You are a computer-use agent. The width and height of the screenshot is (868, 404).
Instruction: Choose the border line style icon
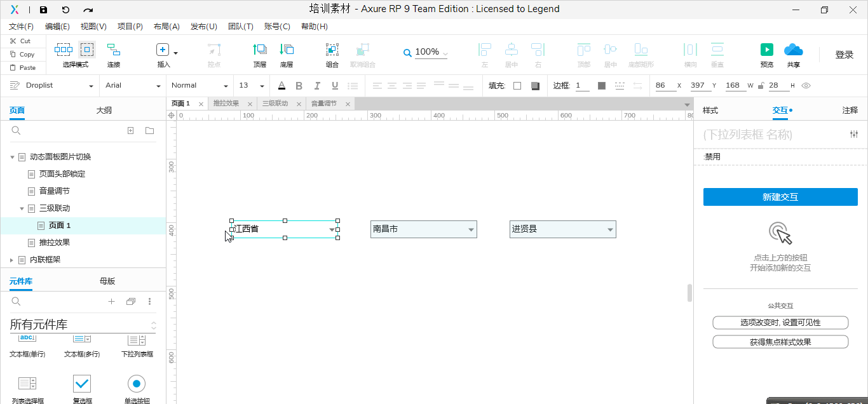(620, 86)
